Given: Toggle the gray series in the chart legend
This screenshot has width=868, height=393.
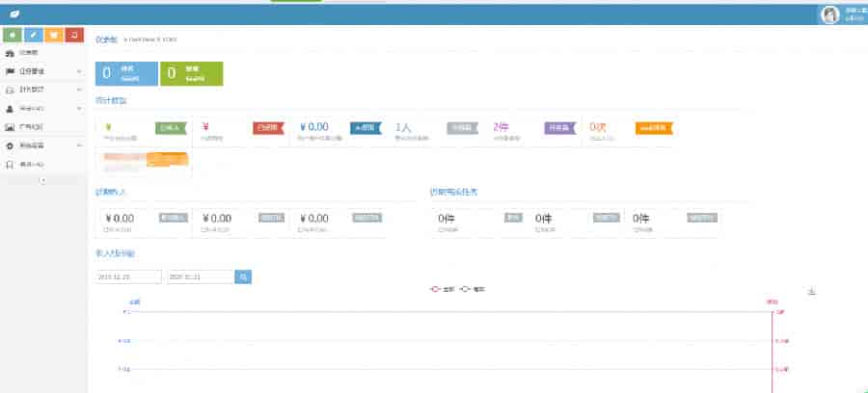Looking at the screenshot, I should 473,289.
